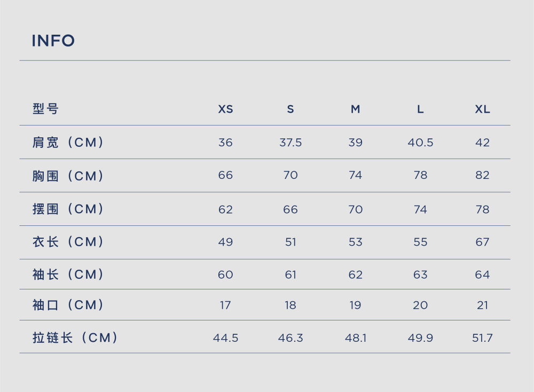Select the XS size column header
The image size is (534, 392).
[225, 109]
